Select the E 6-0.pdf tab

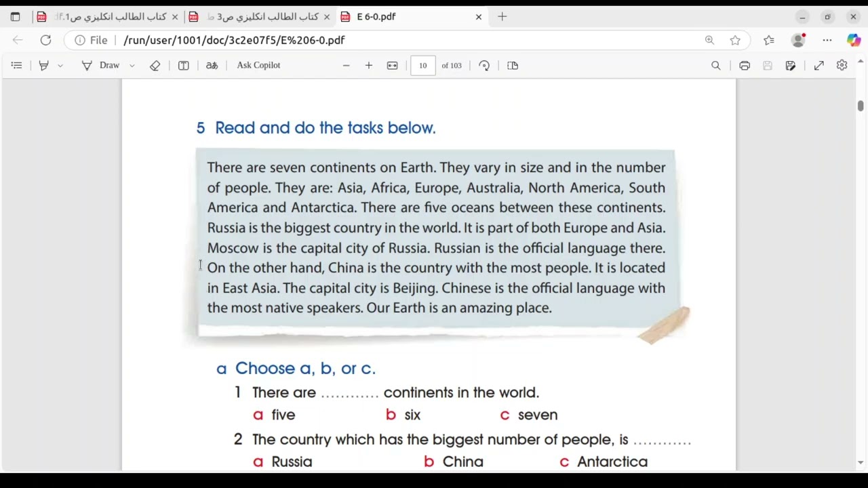tap(411, 16)
